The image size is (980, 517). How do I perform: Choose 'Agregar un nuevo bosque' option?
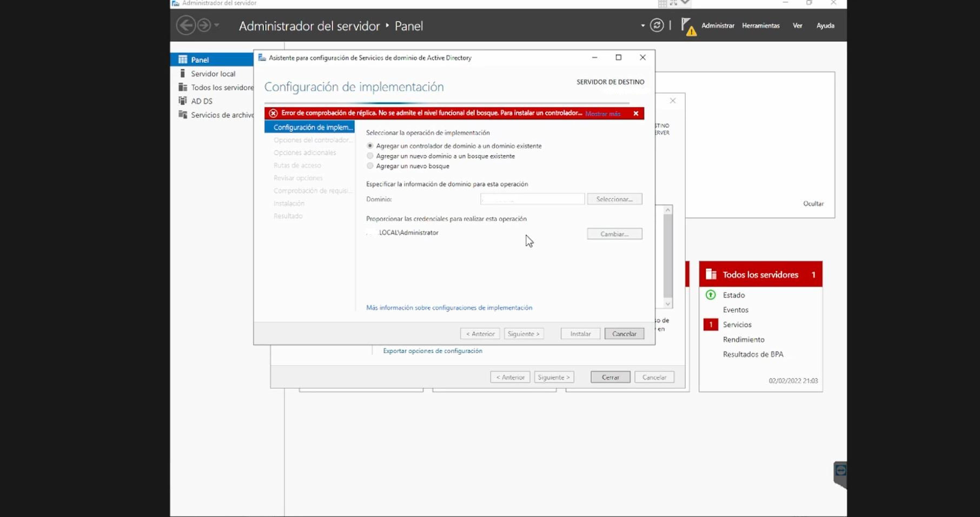click(x=370, y=166)
